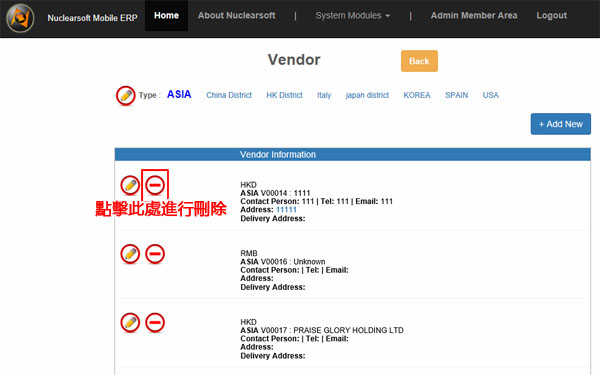Click the Nuclearsoft logo icon
The width and height of the screenshot is (600, 375).
point(20,18)
